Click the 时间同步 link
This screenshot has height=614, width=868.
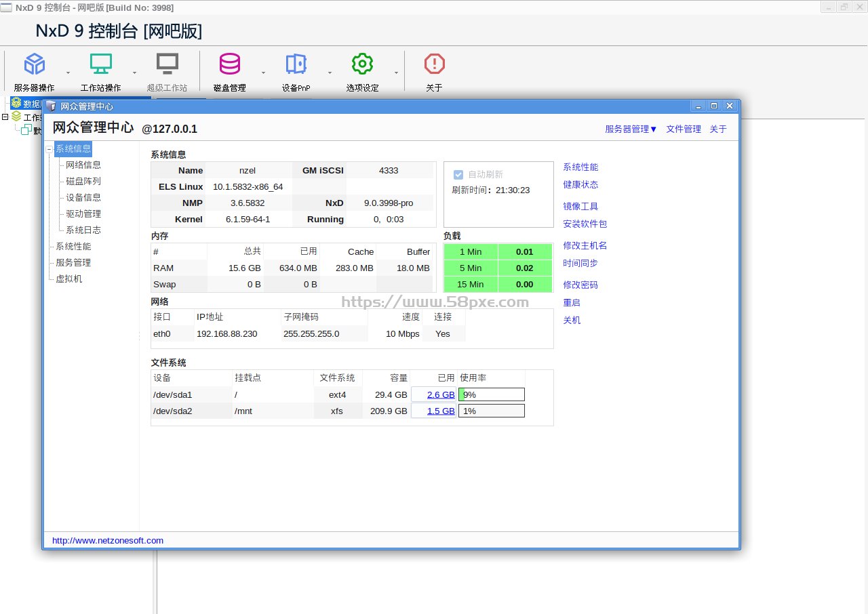[580, 263]
